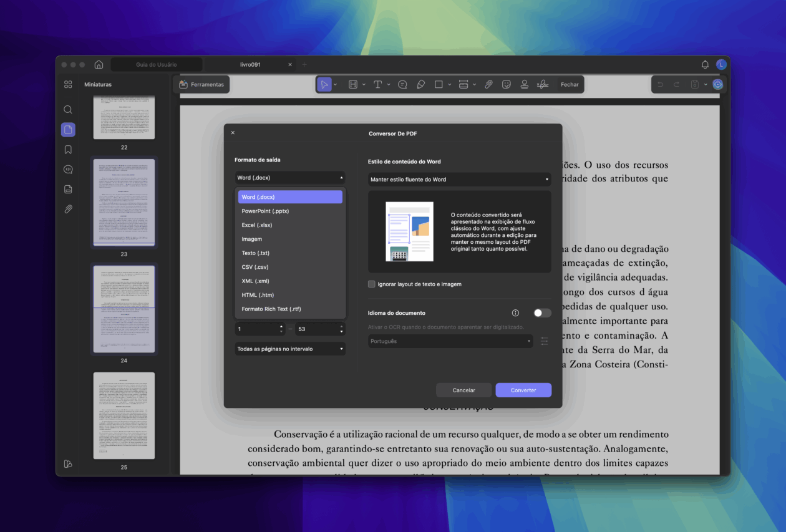Click the undo arrow
The image size is (786, 532).
661,84
